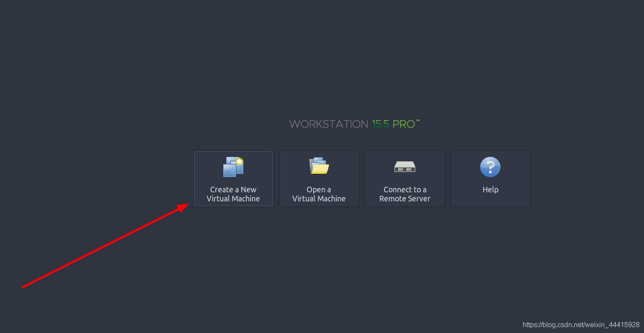Open a Virtual Machine folder tile
This screenshot has height=333, width=644.
319,179
